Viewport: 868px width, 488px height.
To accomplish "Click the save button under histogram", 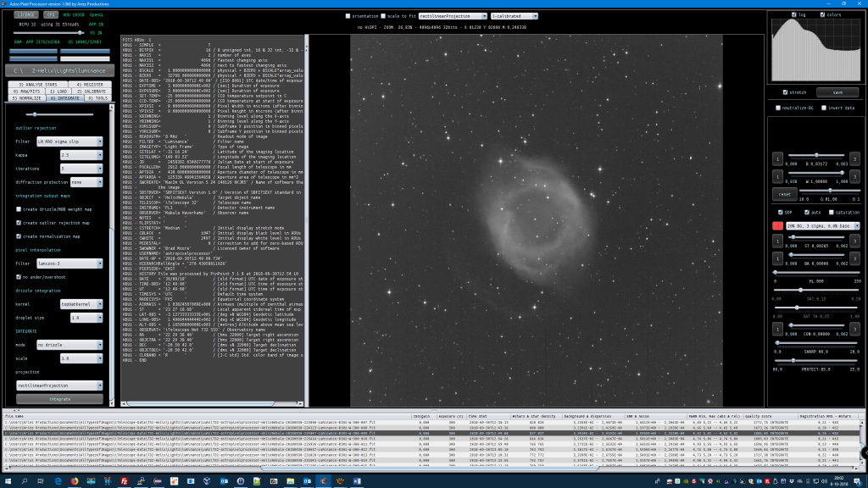I will (837, 92).
